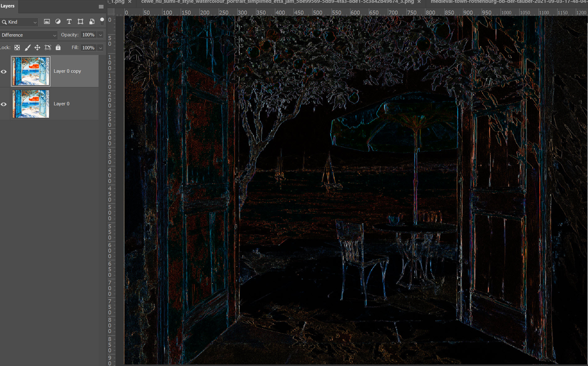588x366 pixels.
Task: Lock image pixels brush icon
Action: point(27,48)
